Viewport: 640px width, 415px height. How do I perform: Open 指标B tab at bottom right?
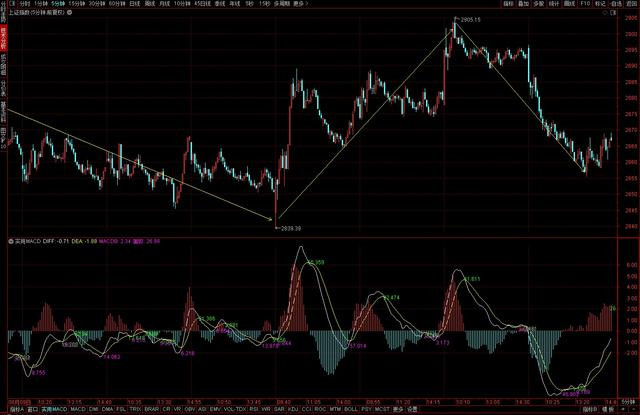click(x=590, y=409)
